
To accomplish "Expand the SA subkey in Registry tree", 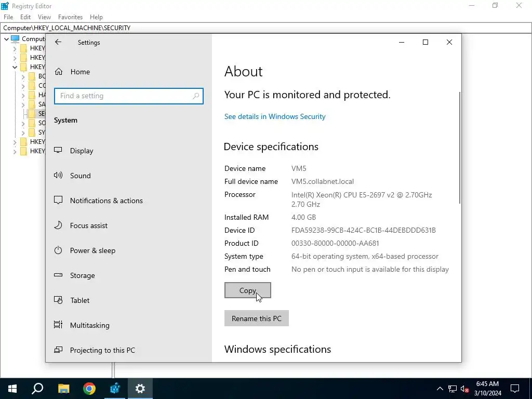I will [x=23, y=104].
